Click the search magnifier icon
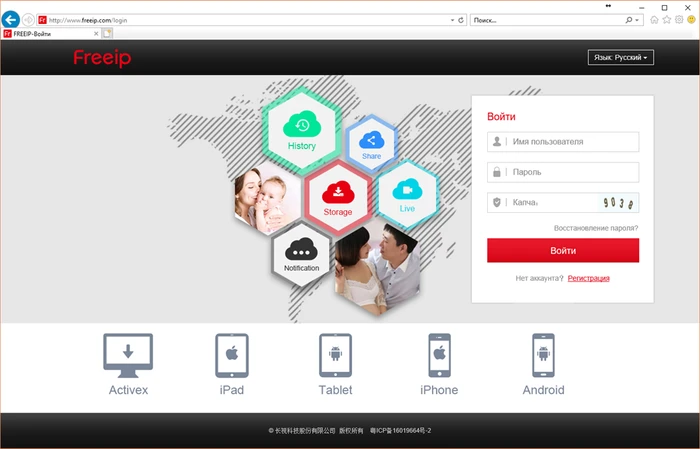 tap(629, 20)
